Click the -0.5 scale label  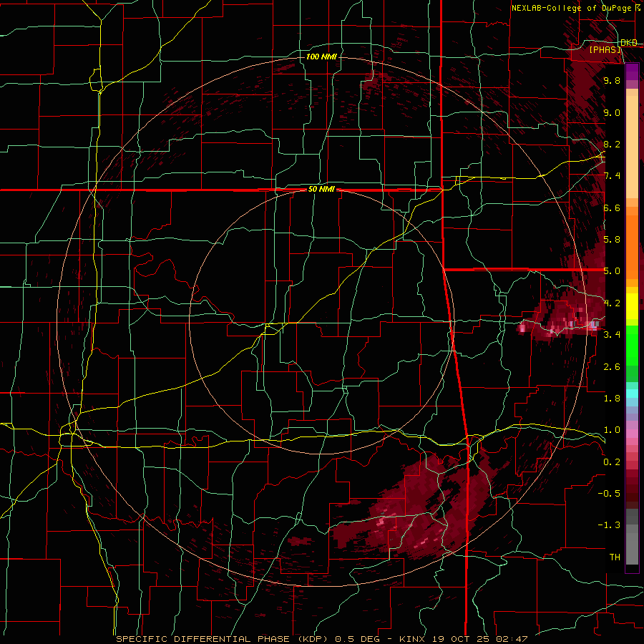coord(609,494)
